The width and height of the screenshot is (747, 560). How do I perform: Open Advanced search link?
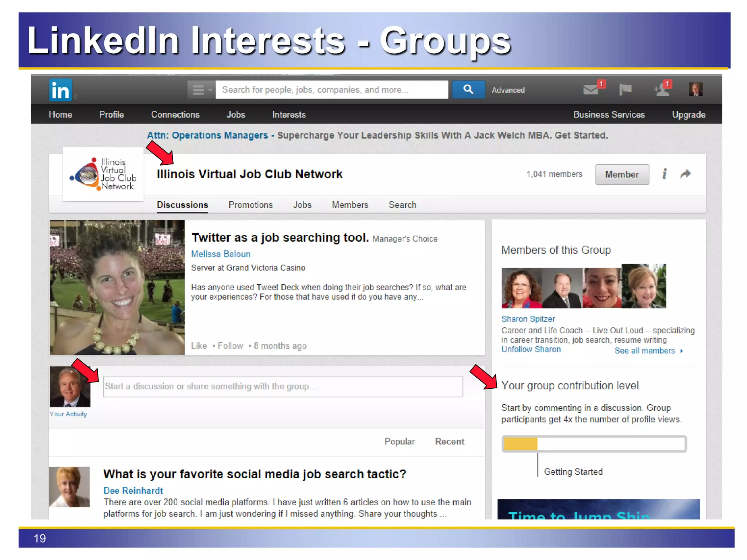508,90
